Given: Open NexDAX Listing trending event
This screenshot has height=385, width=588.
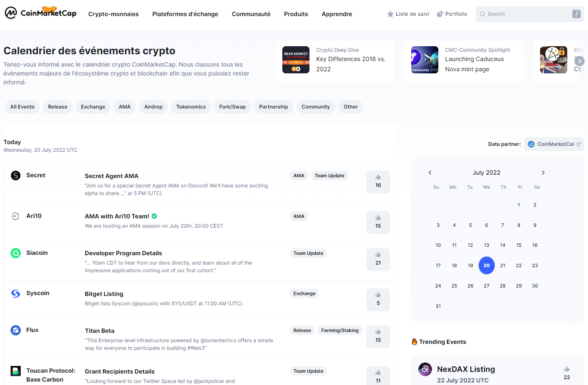Looking at the screenshot, I should click(x=466, y=369).
